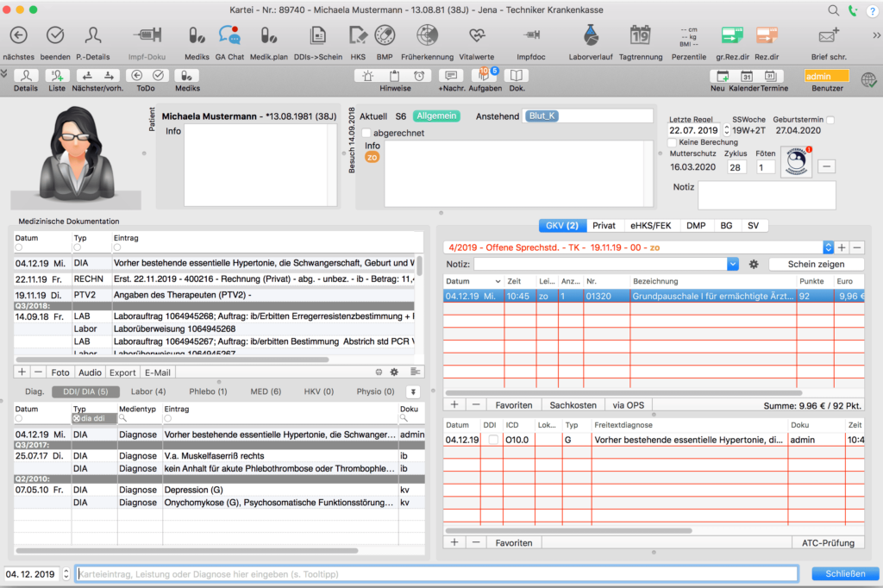Viewport: 883px width, 588px height.
Task: Click horizontal scrollbar under diagnosis list
Action: [186, 551]
